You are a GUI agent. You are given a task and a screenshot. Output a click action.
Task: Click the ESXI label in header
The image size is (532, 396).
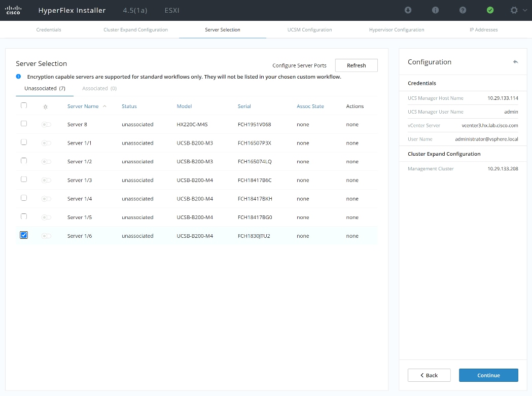pos(172,11)
